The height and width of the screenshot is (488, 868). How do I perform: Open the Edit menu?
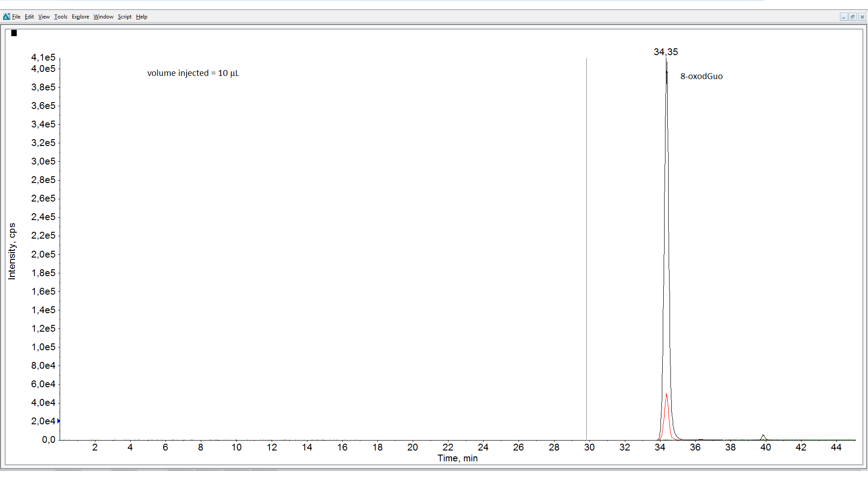[x=29, y=17]
